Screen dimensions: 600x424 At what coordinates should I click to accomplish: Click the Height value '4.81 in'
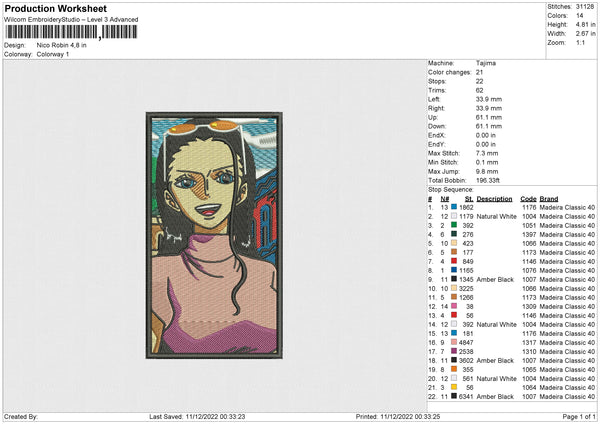585,24
